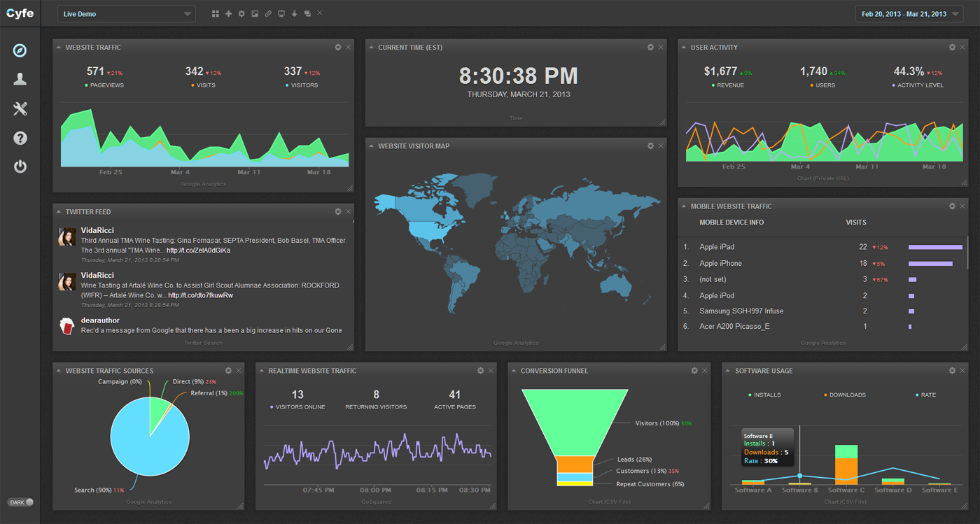
Task: Click the chain link share icon
Action: (268, 14)
